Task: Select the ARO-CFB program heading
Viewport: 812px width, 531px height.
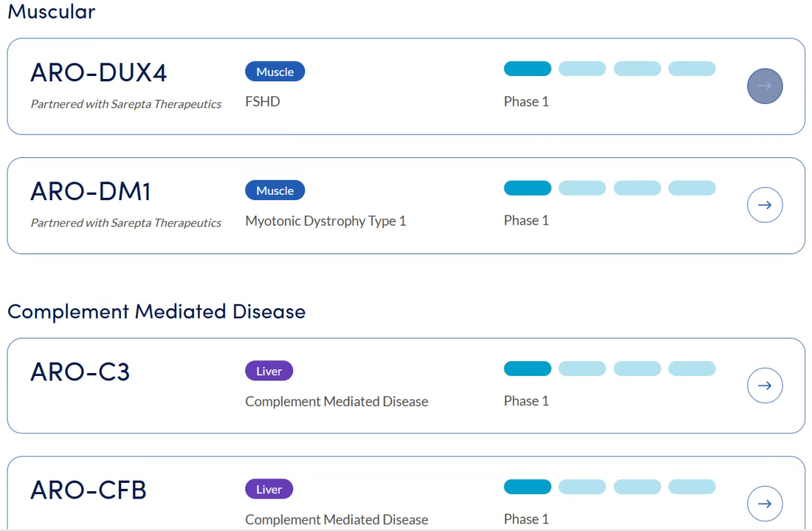Action: [88, 490]
